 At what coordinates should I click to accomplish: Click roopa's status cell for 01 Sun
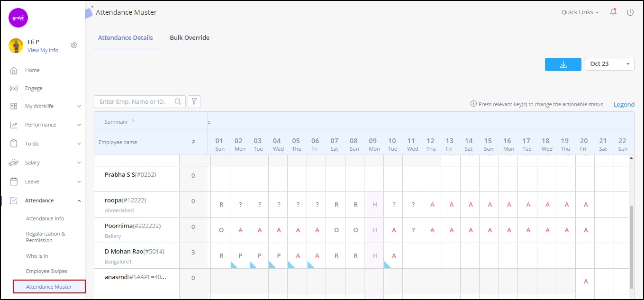(x=221, y=205)
